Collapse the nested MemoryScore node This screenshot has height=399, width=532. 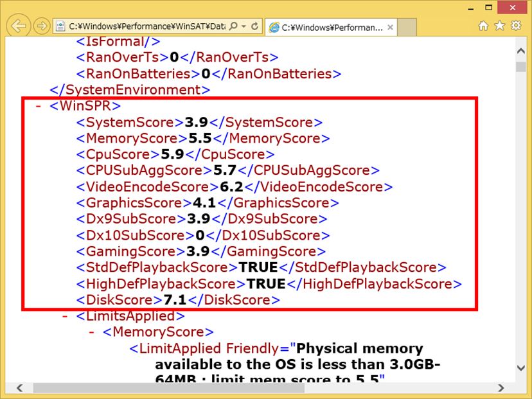click(x=91, y=332)
